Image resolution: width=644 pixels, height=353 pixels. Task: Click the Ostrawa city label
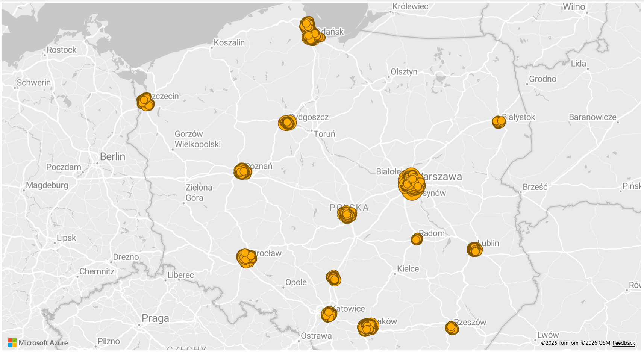pos(316,336)
